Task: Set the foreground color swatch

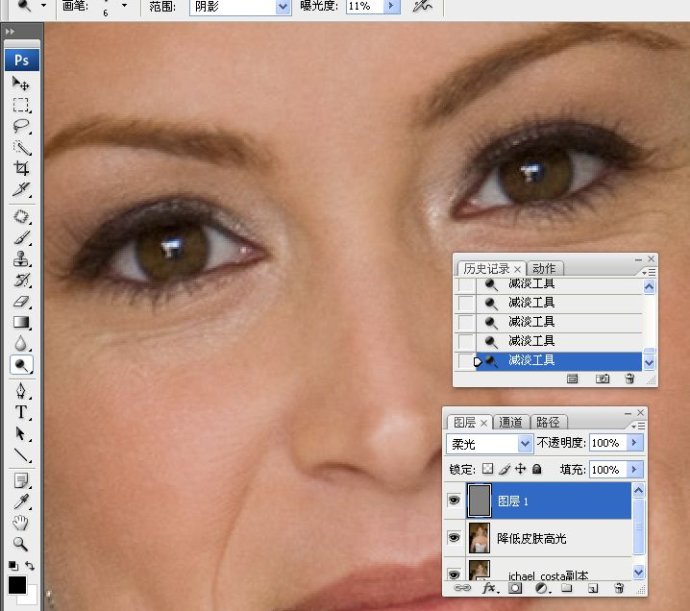Action: (x=17, y=585)
